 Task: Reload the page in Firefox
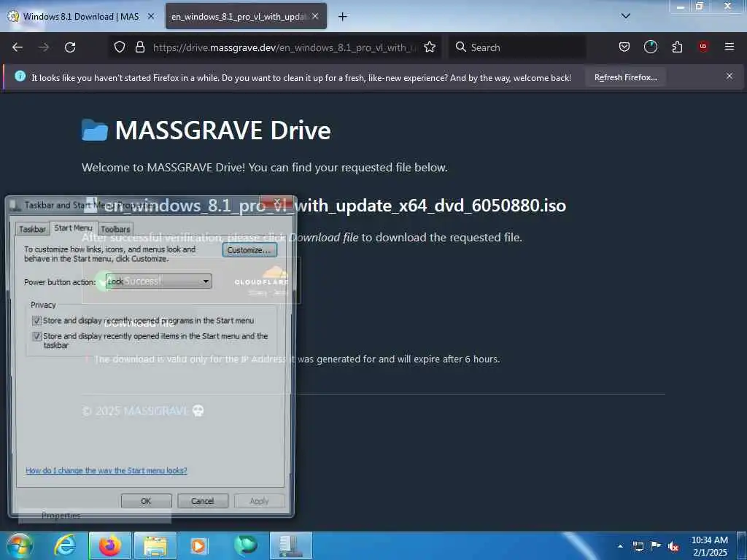pos(70,47)
